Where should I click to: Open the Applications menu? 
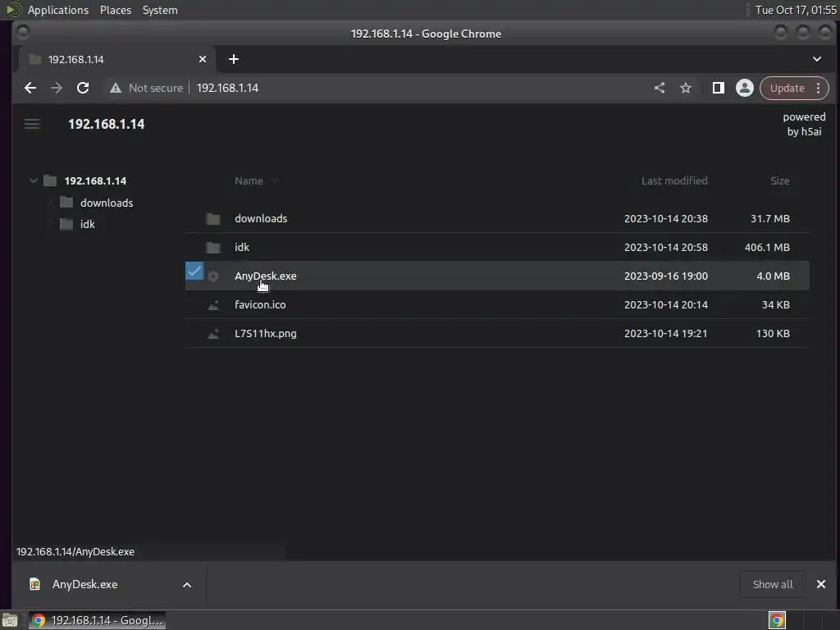coord(58,10)
